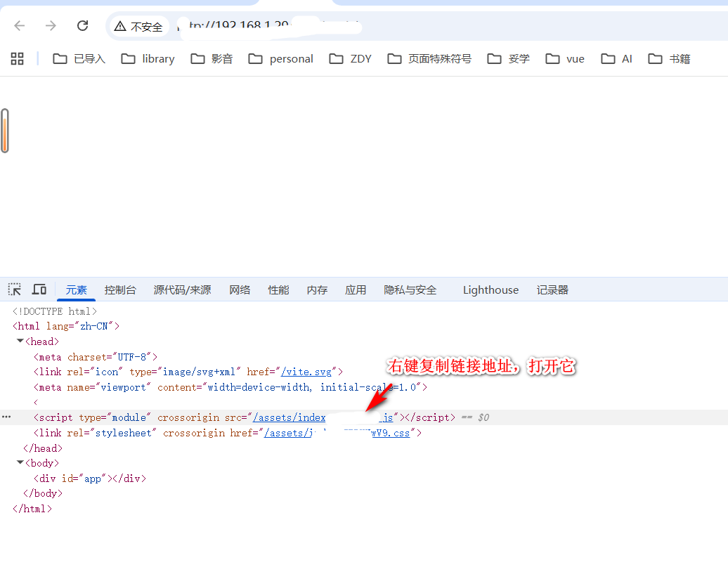Open the 妥学 bookmark folder
728x579 pixels.
coord(508,59)
